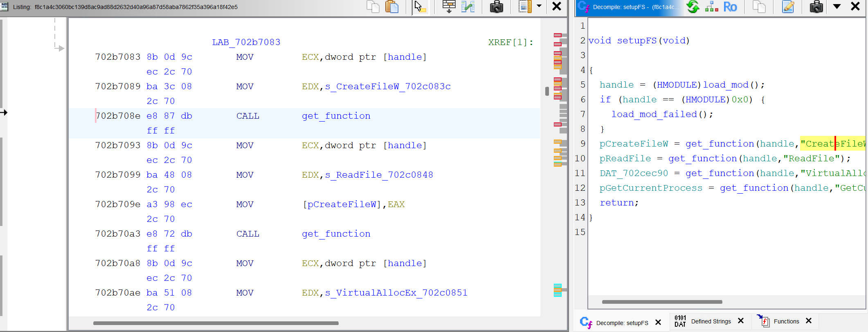Take snapshot with Listing camera icon

click(496, 7)
